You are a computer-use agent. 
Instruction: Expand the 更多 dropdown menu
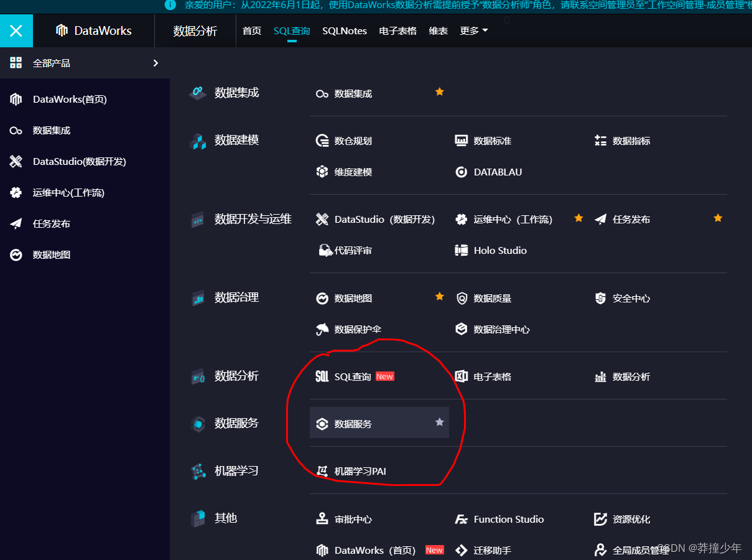click(474, 30)
